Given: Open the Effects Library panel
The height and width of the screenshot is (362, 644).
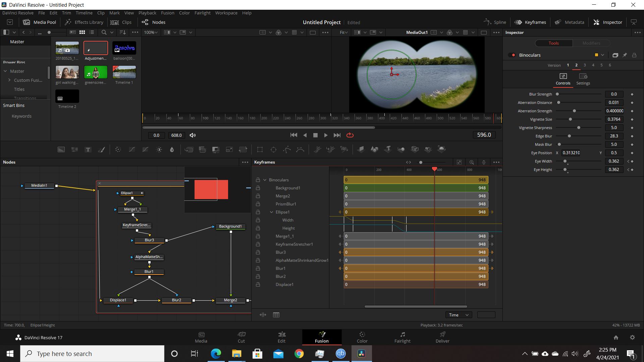Looking at the screenshot, I should pos(84,22).
